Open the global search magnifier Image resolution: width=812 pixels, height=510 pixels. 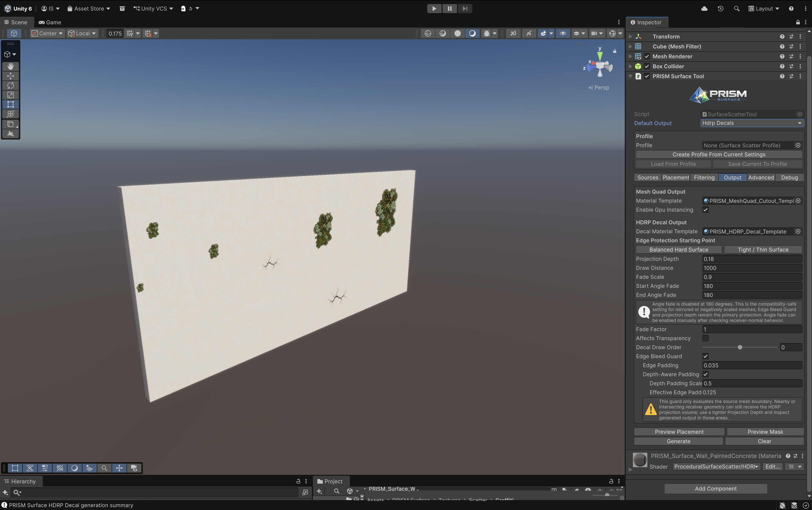(x=736, y=8)
